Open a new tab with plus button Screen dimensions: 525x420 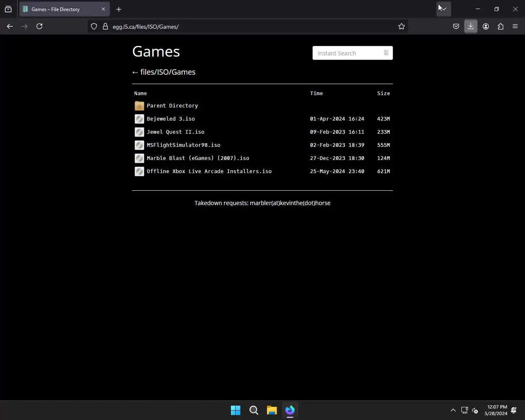tap(119, 9)
